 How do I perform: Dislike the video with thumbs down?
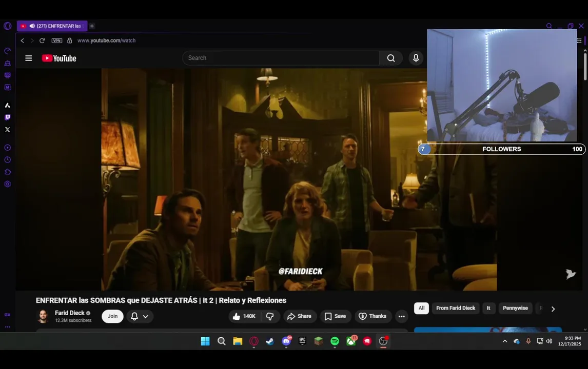click(x=269, y=316)
